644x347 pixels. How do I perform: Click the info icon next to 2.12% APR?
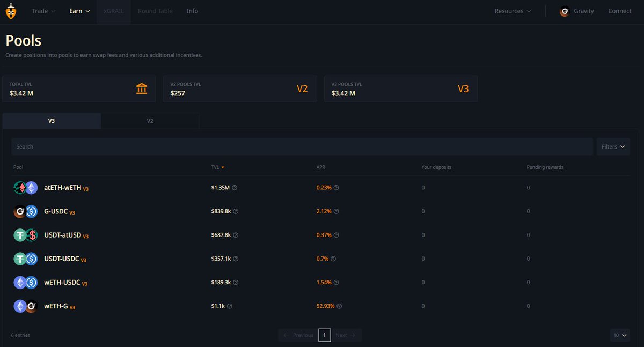(x=336, y=211)
